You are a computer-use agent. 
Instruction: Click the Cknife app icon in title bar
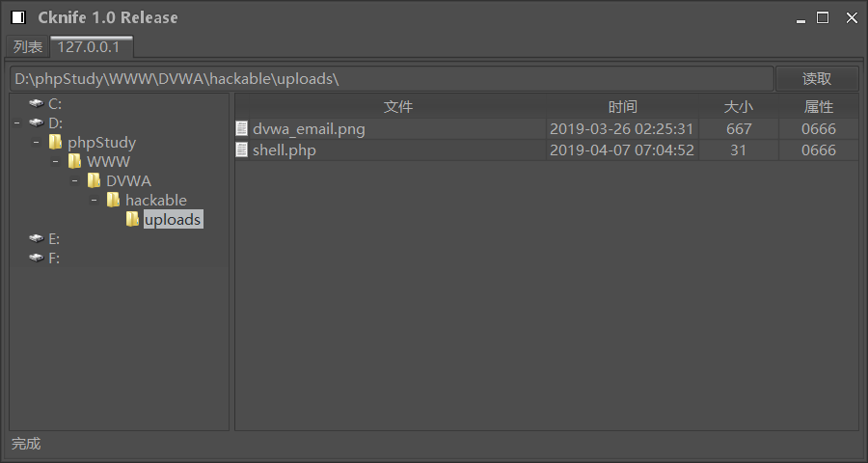click(18, 17)
